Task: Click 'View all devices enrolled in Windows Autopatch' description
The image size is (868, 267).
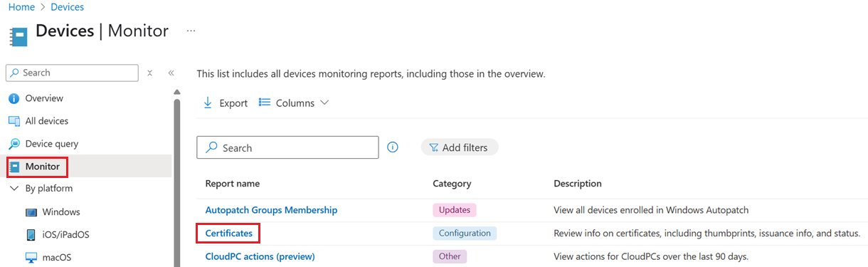Action: pyautogui.click(x=651, y=210)
